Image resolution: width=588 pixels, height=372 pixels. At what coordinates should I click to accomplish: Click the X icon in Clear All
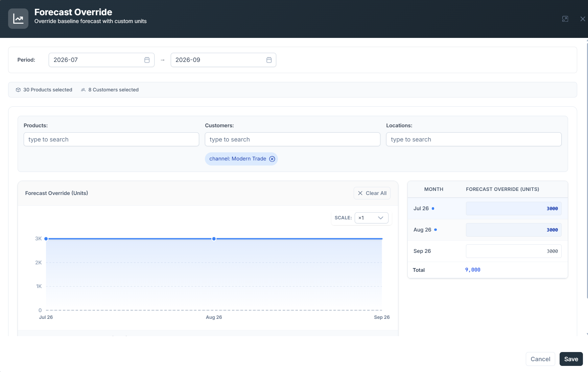tap(360, 193)
